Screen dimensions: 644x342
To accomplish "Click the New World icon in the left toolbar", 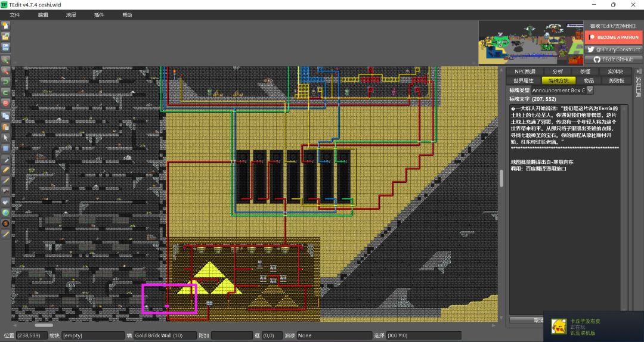I will (x=5, y=26).
